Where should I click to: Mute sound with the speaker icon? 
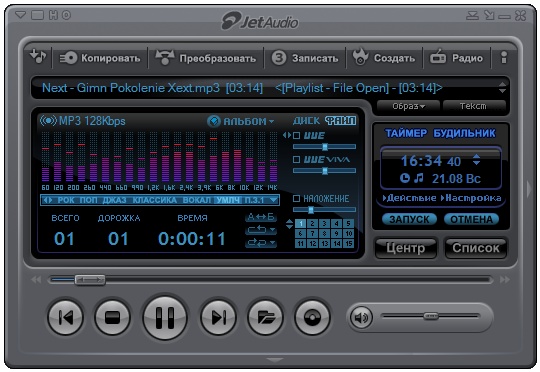(361, 318)
